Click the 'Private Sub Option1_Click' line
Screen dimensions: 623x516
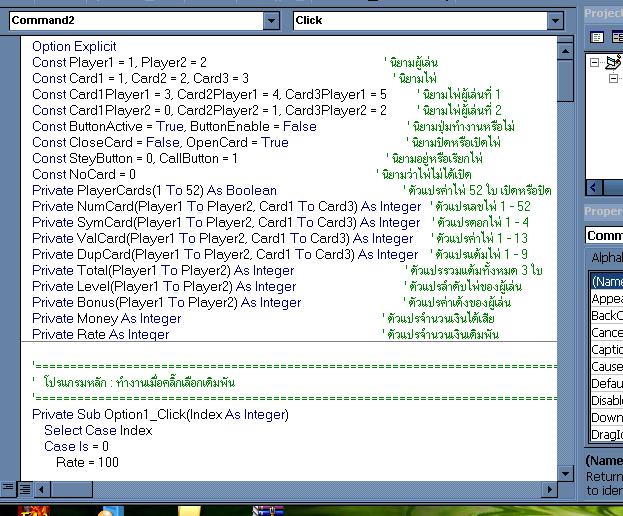160,414
